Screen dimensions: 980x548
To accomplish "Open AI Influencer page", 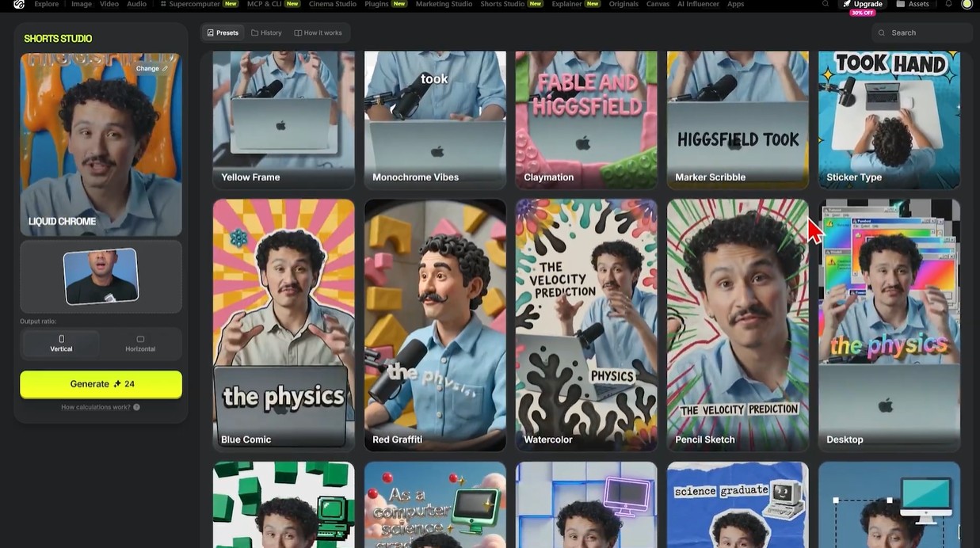I will [698, 4].
